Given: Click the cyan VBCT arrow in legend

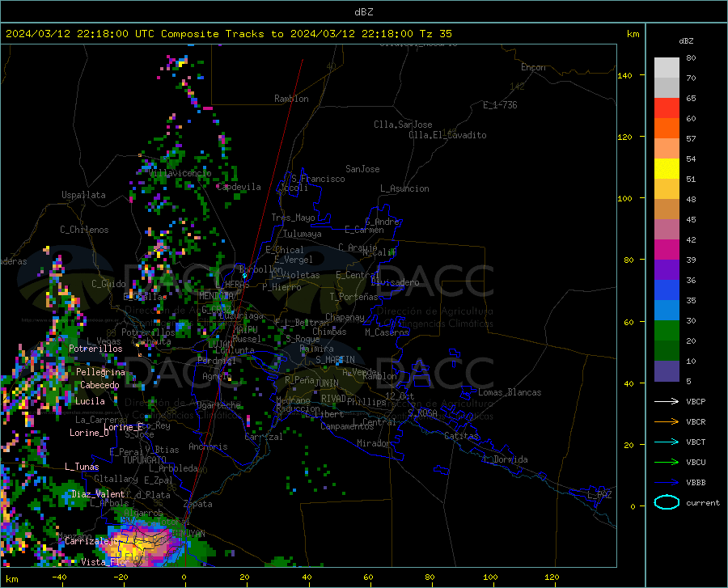Looking at the screenshot, I should tap(667, 442).
